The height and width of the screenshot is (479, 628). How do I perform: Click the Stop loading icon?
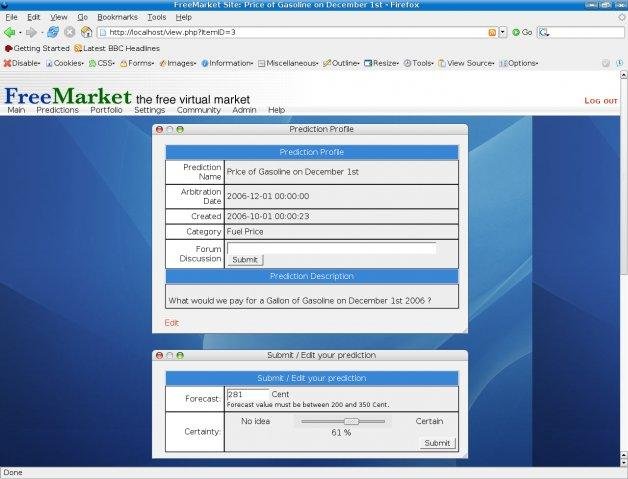[70, 32]
